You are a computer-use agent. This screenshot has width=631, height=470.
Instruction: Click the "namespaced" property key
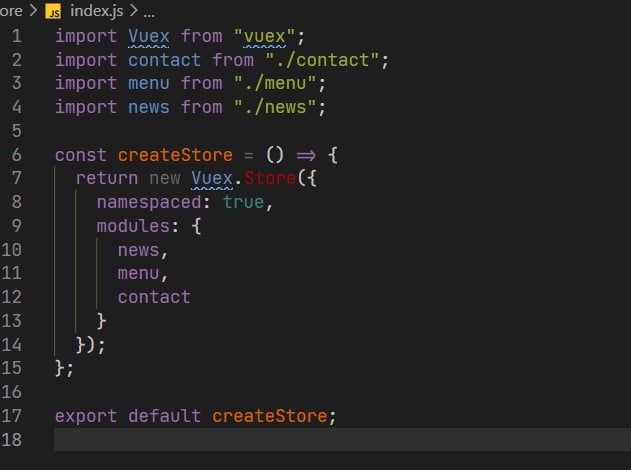149,202
